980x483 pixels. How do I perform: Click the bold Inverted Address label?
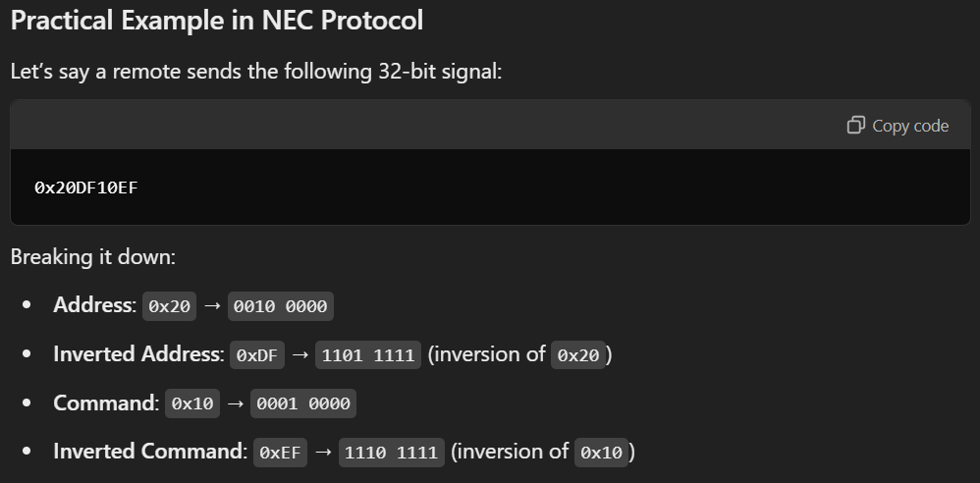pyautogui.click(x=138, y=353)
